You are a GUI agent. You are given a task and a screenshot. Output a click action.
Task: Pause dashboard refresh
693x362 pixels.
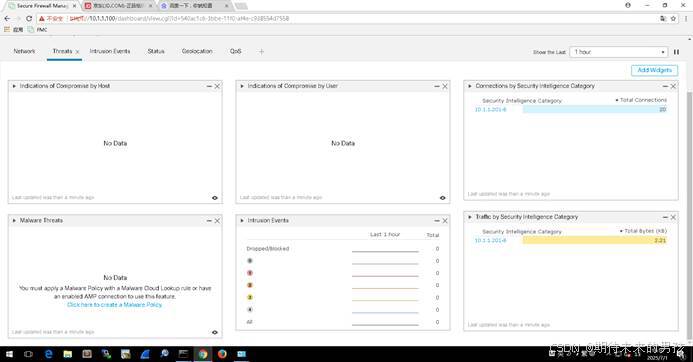[676, 52]
